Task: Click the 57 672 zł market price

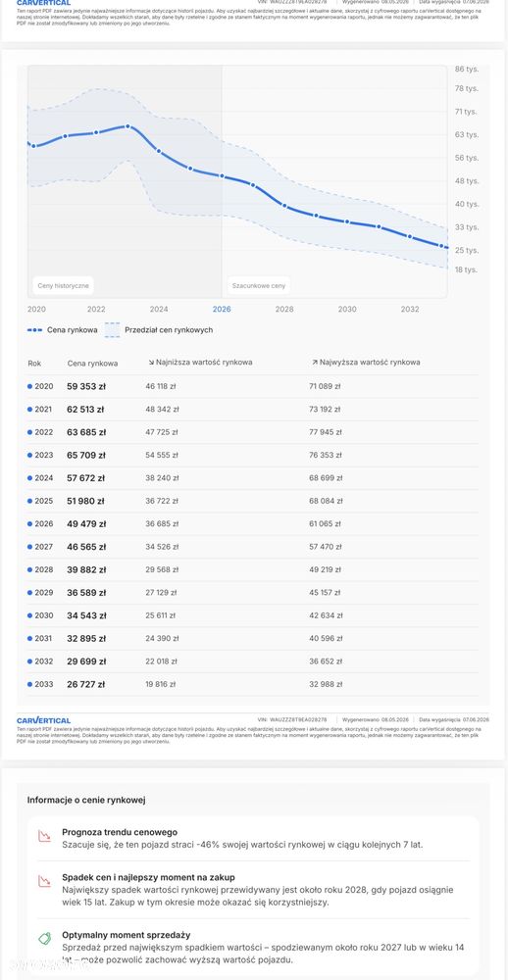Action: coord(85,478)
